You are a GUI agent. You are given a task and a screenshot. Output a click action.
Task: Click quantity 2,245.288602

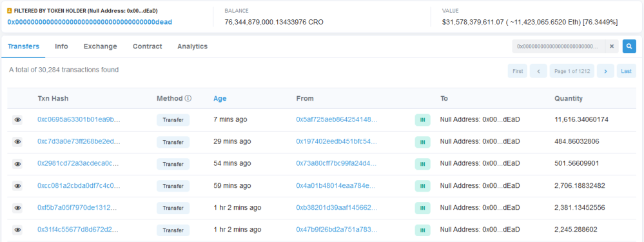point(576,229)
